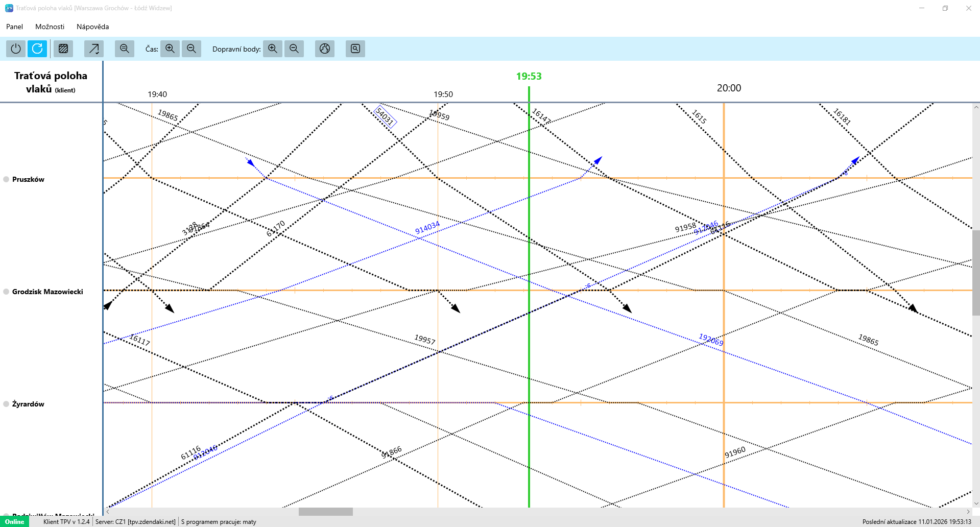The image size is (980, 527).
Task: Select the Grodzisk Mazowiecki station label
Action: (x=47, y=292)
